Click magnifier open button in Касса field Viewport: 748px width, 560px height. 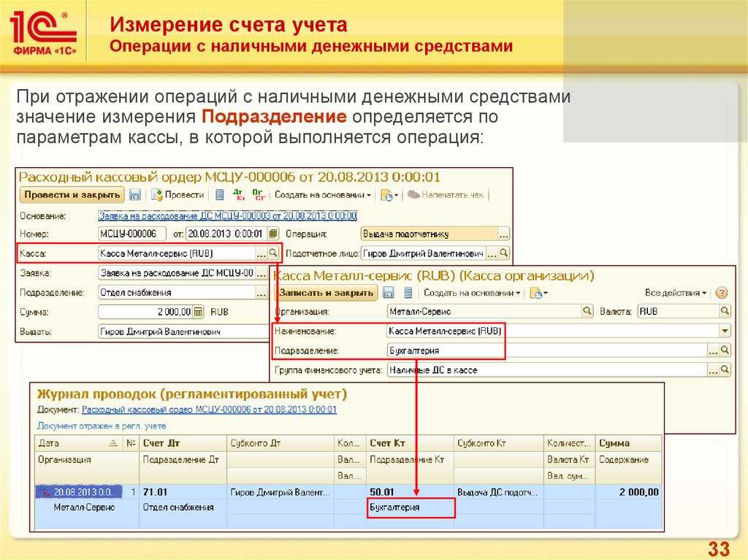(273, 253)
